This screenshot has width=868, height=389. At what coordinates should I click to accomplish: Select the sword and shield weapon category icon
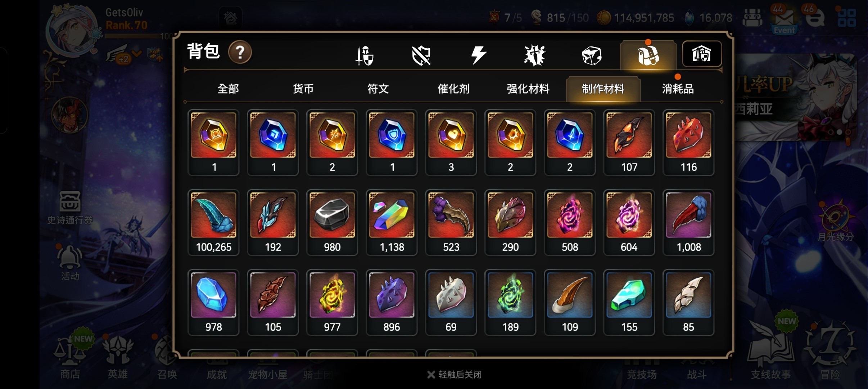(365, 55)
